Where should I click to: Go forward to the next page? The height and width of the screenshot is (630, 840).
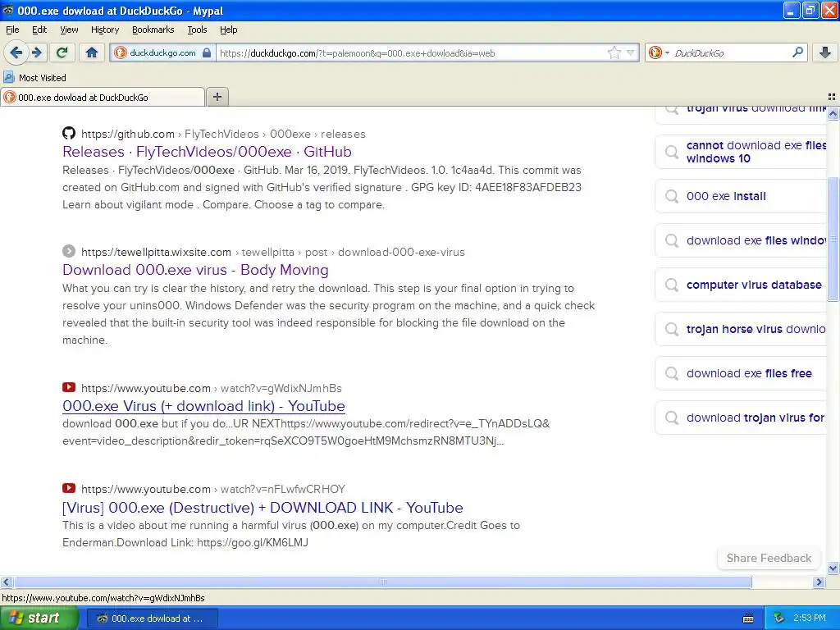[37, 52]
